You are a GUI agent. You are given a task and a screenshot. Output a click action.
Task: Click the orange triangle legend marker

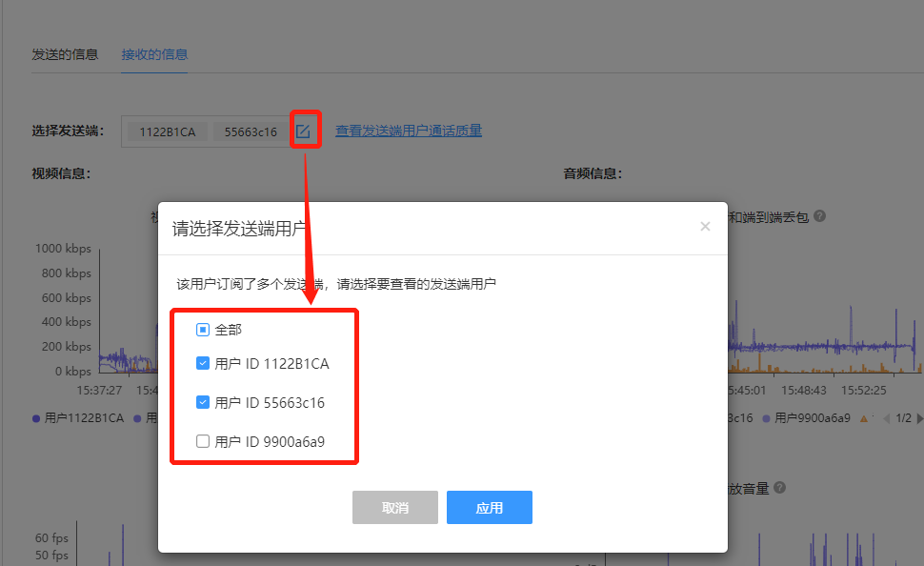point(863,418)
